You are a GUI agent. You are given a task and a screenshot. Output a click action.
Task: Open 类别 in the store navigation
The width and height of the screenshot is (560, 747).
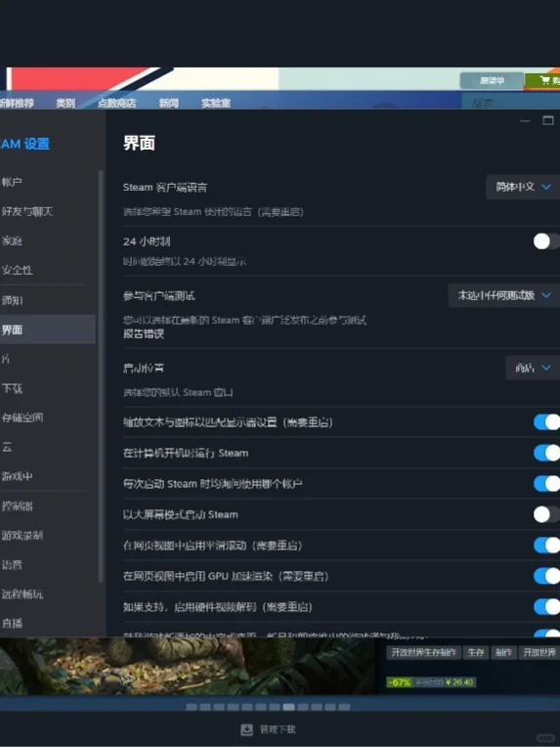tap(65, 103)
